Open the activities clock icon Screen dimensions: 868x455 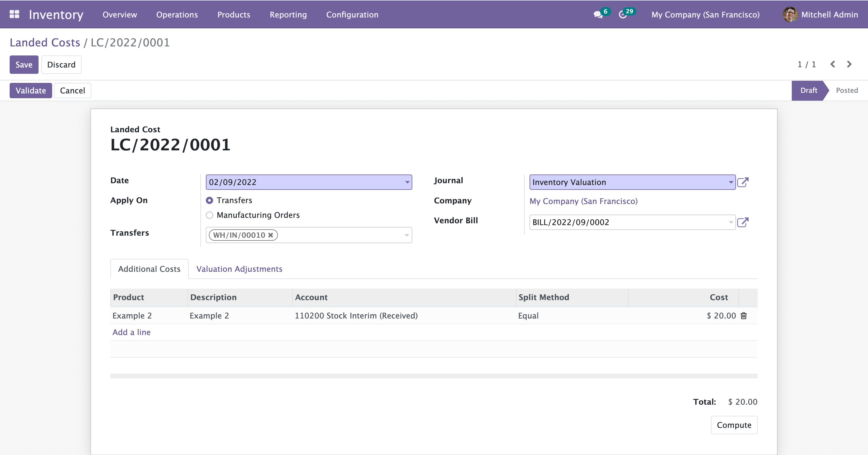[623, 14]
